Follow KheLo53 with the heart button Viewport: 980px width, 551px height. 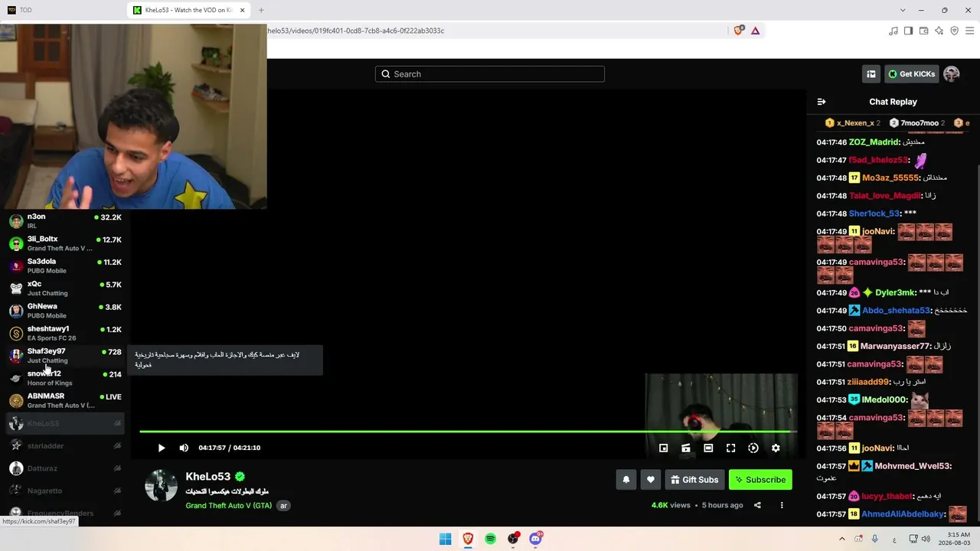pos(651,480)
